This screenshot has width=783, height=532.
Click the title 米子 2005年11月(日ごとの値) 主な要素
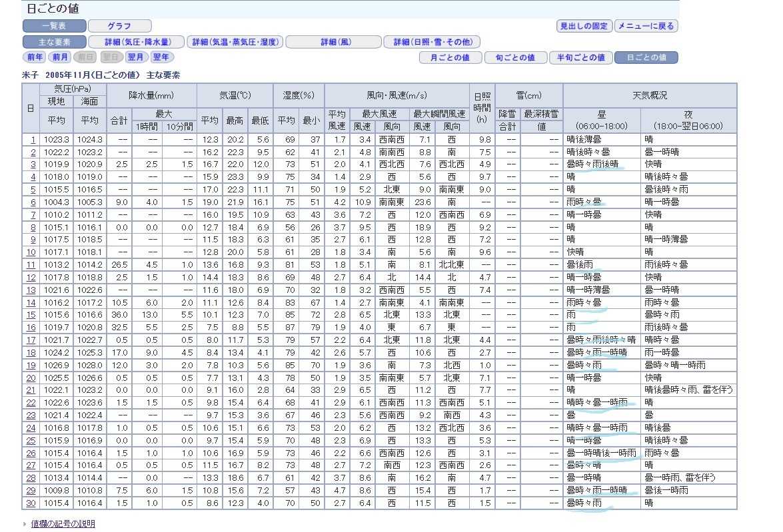click(x=101, y=75)
